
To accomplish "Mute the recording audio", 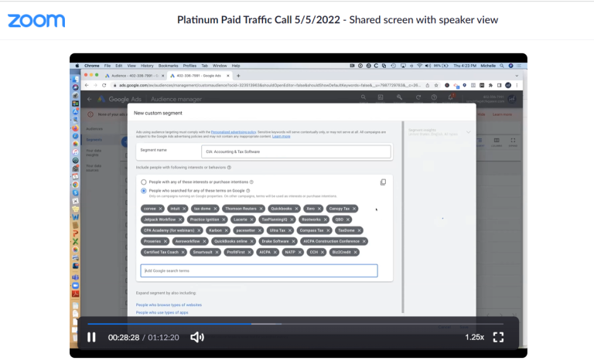I will point(197,337).
